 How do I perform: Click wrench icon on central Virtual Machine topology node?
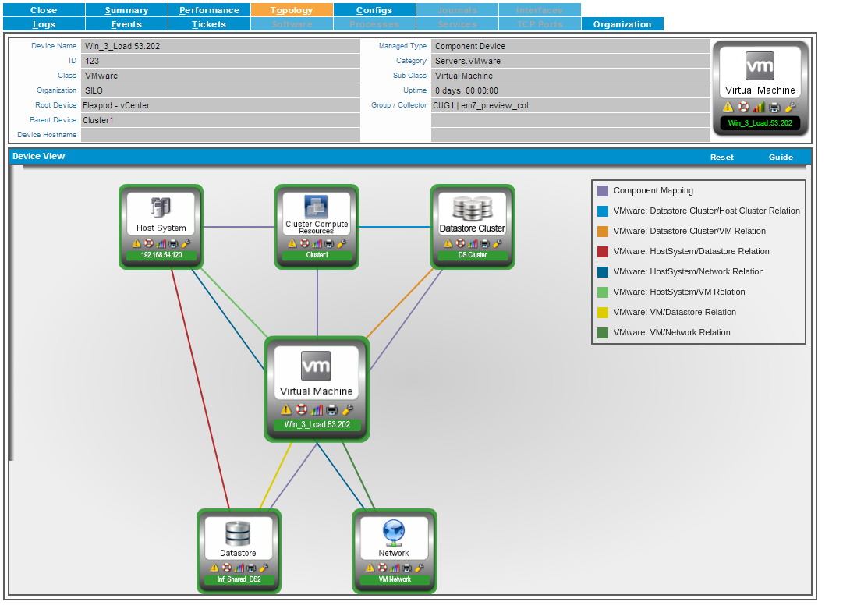click(x=348, y=409)
